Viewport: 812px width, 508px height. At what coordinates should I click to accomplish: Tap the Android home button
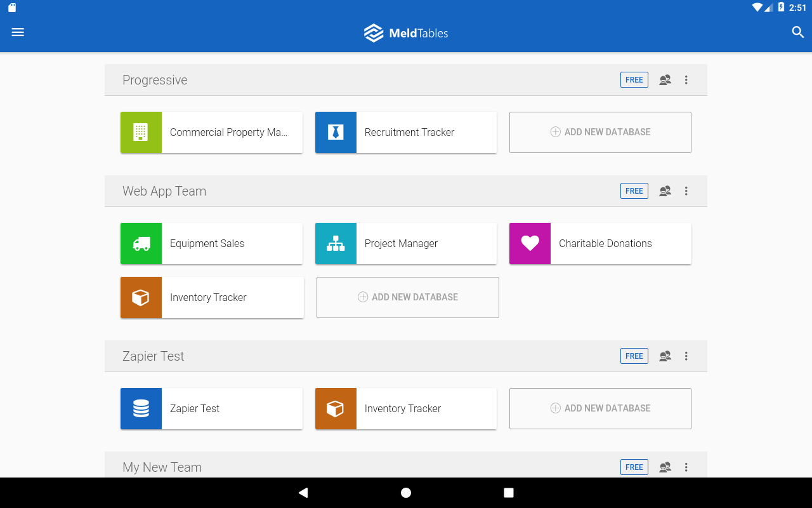coord(406,493)
